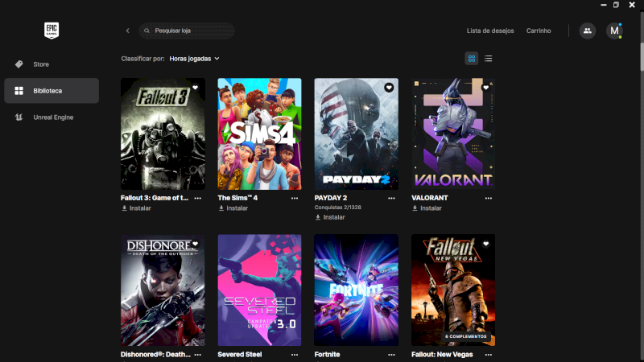Open more options for Fortnite
644x362 pixels.
tap(391, 355)
